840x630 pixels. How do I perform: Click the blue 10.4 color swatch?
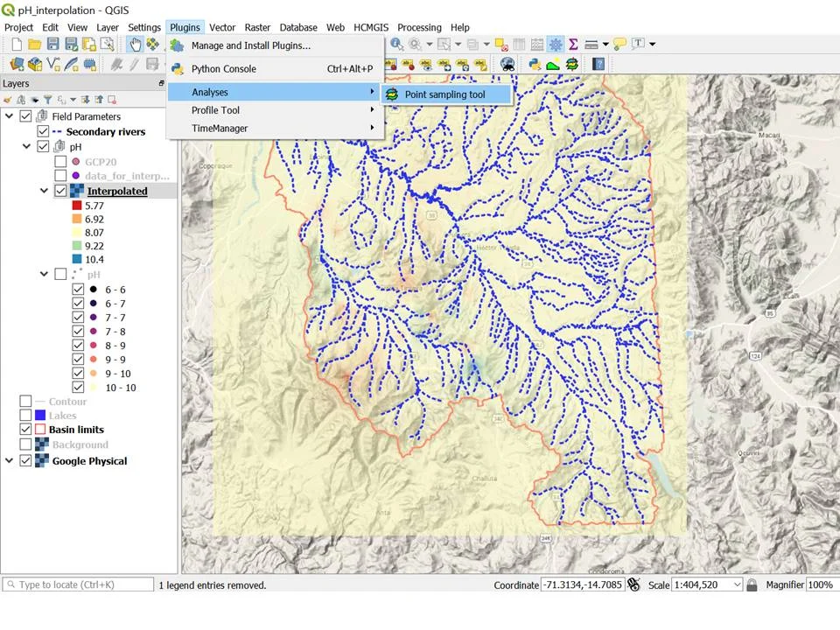[77, 259]
